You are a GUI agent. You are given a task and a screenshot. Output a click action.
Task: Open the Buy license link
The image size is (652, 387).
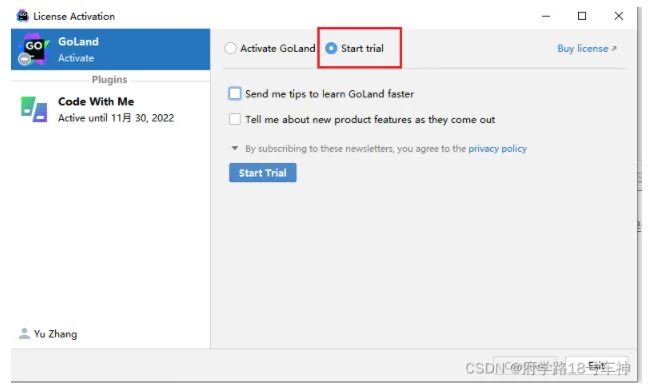click(x=583, y=49)
